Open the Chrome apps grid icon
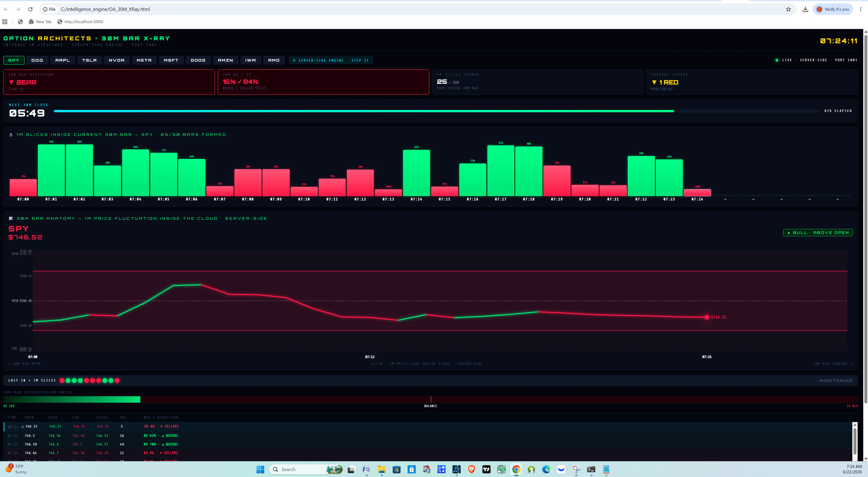Image resolution: width=868 pixels, height=477 pixels. [5, 22]
